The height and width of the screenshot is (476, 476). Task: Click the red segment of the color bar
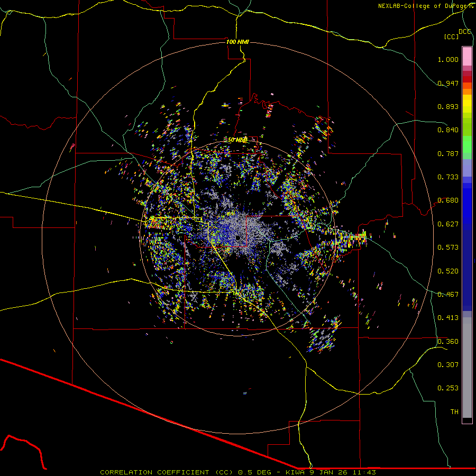(x=467, y=79)
